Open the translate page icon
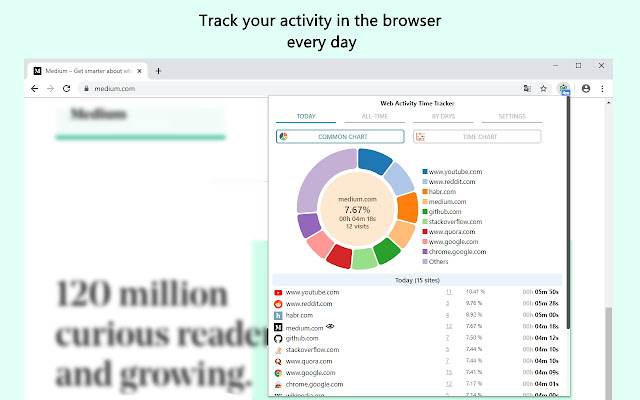Viewport: 640px width, 400px height. (x=527, y=89)
